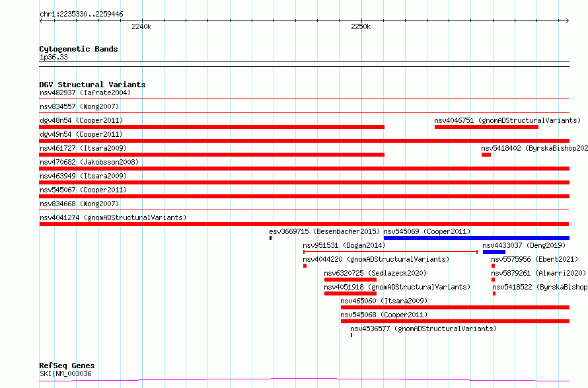Click the nsv5575956 (Ebert2021) label
The height and width of the screenshot is (388, 588).
click(534, 259)
